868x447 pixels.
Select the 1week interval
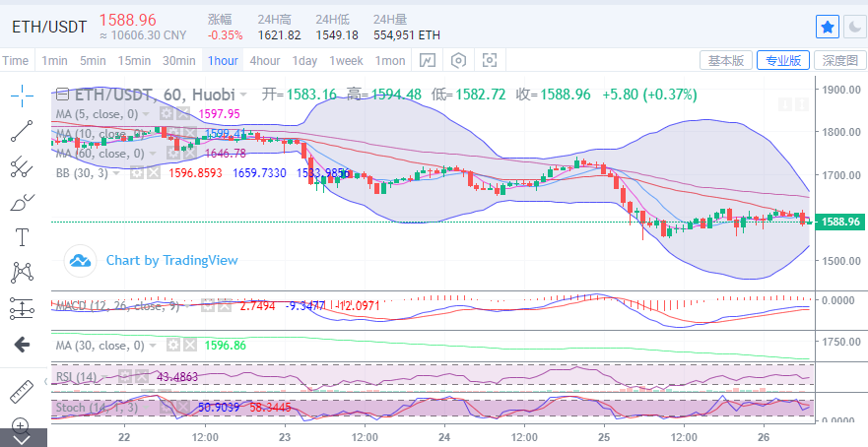346,60
